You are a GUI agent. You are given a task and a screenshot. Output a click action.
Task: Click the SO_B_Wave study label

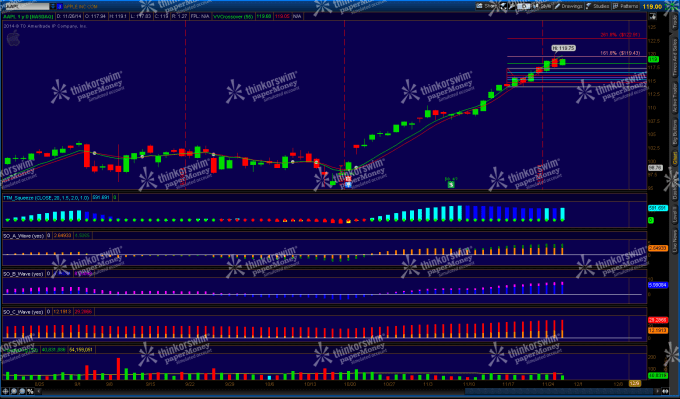(x=24, y=274)
